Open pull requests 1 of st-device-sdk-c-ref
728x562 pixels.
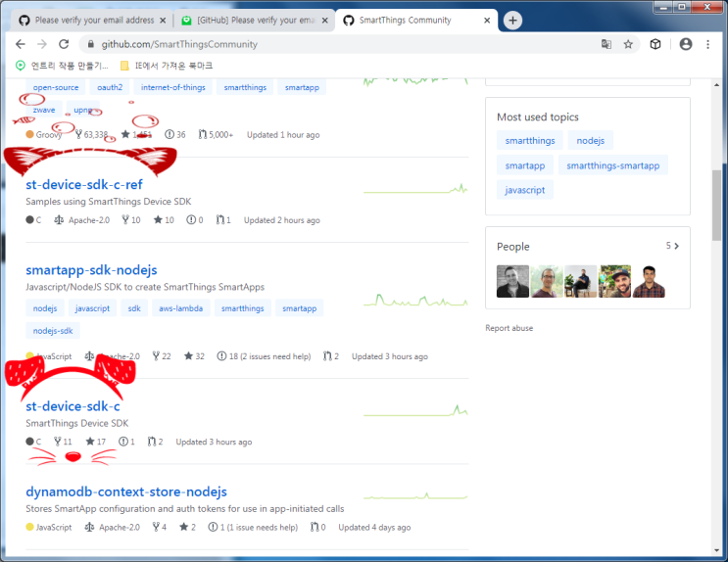pyautogui.click(x=223, y=220)
